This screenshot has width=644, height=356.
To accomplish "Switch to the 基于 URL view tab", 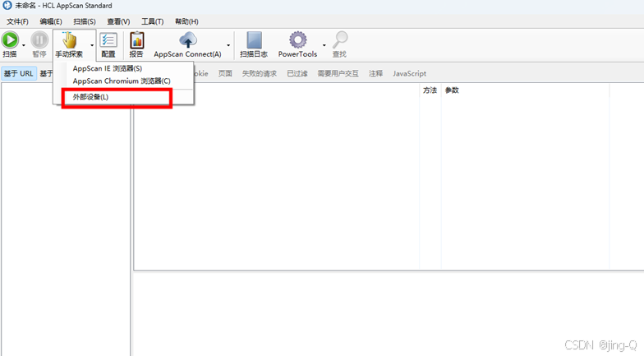I will click(18, 74).
